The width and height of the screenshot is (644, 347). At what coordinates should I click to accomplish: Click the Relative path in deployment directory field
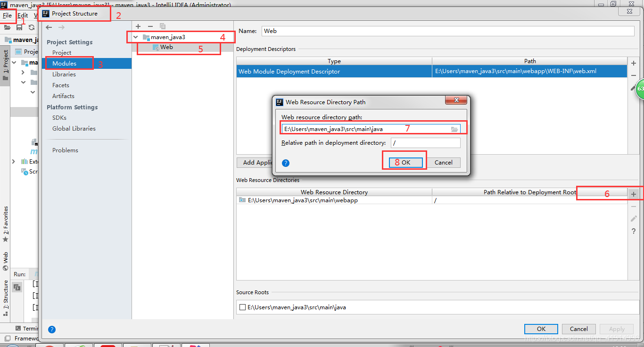tap(426, 142)
